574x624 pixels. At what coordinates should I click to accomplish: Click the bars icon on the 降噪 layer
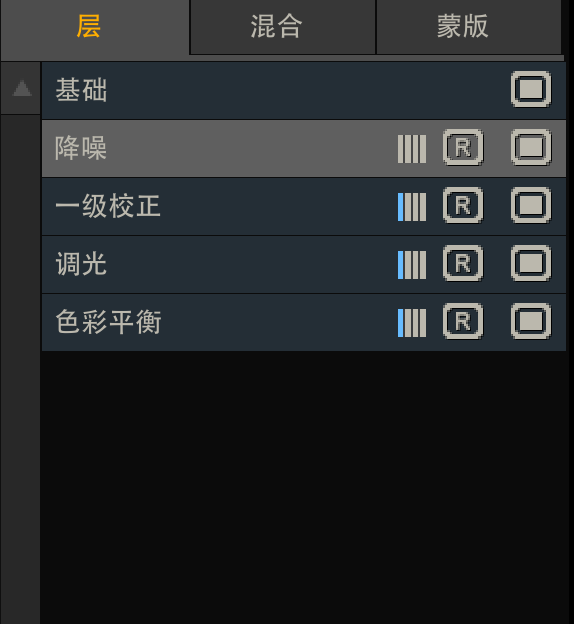point(412,149)
